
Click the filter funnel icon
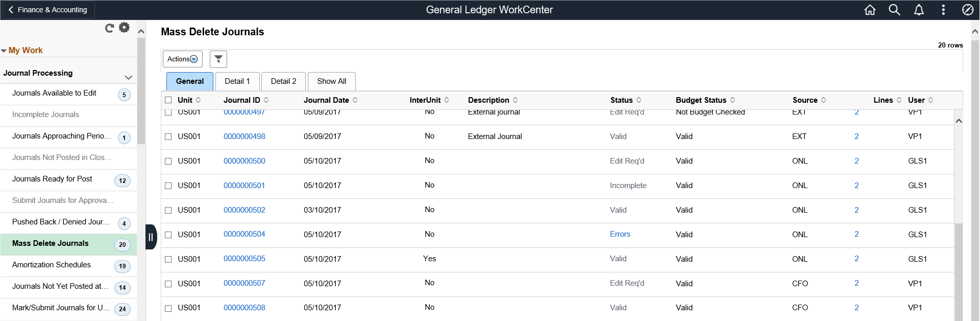pos(218,59)
